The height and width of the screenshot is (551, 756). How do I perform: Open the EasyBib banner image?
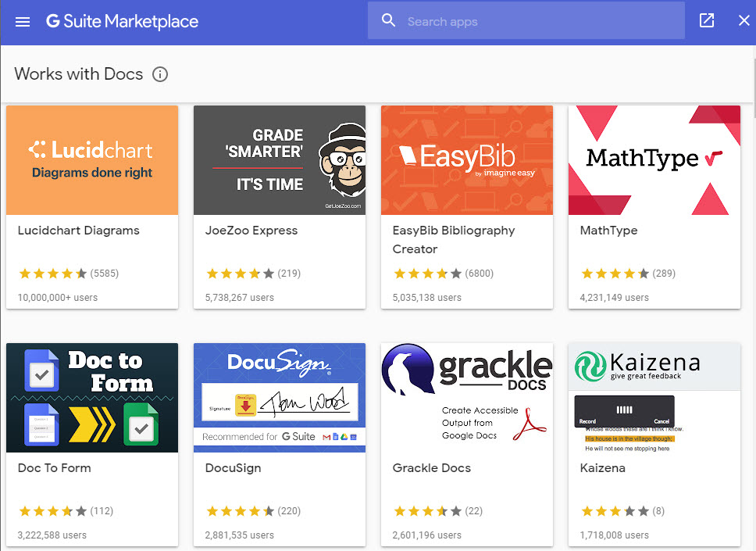[x=467, y=160]
